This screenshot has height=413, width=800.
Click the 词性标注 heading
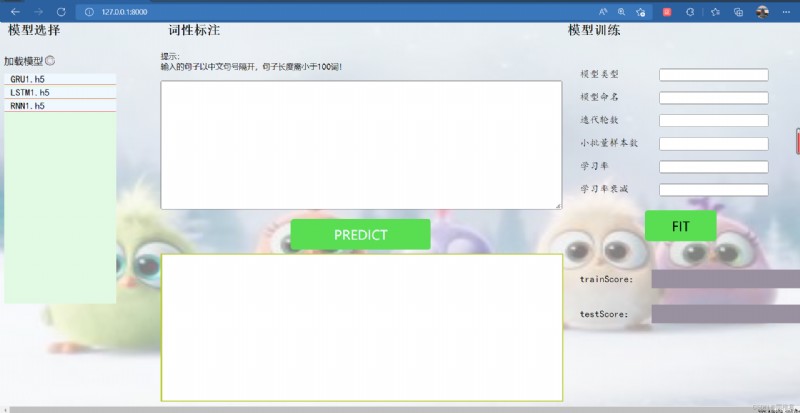point(194,31)
